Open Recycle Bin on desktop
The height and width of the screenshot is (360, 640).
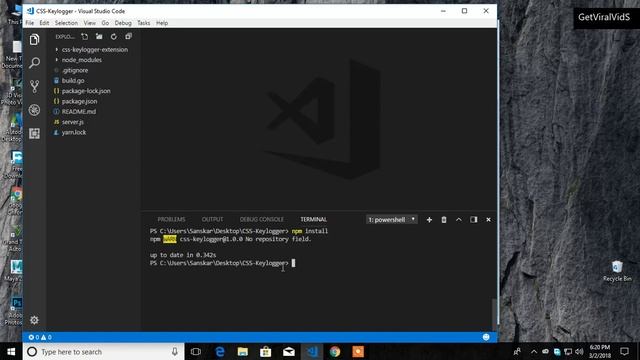click(617, 271)
